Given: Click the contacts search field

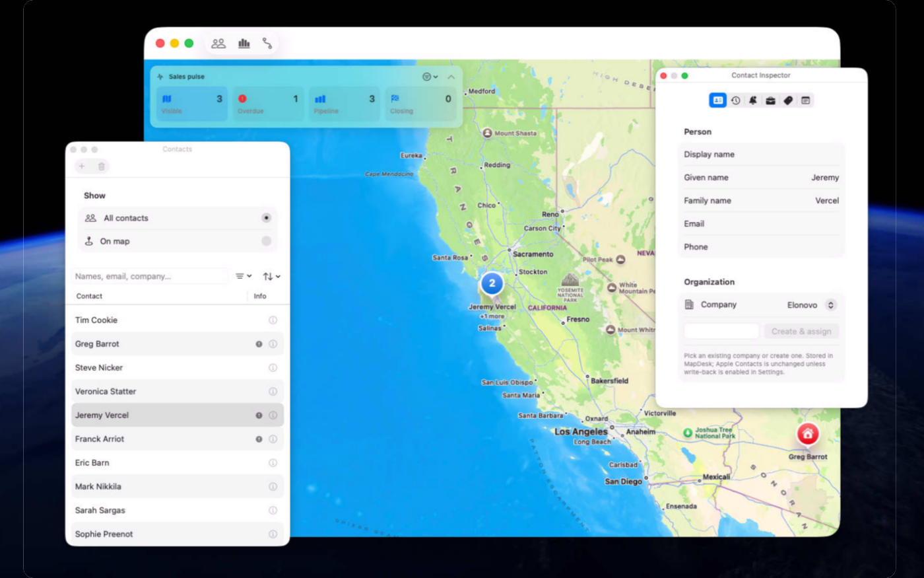Looking at the screenshot, I should click(x=150, y=276).
